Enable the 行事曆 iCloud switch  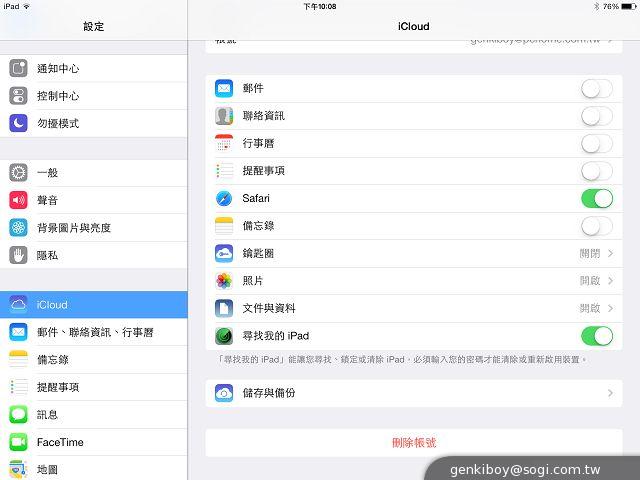tap(597, 144)
